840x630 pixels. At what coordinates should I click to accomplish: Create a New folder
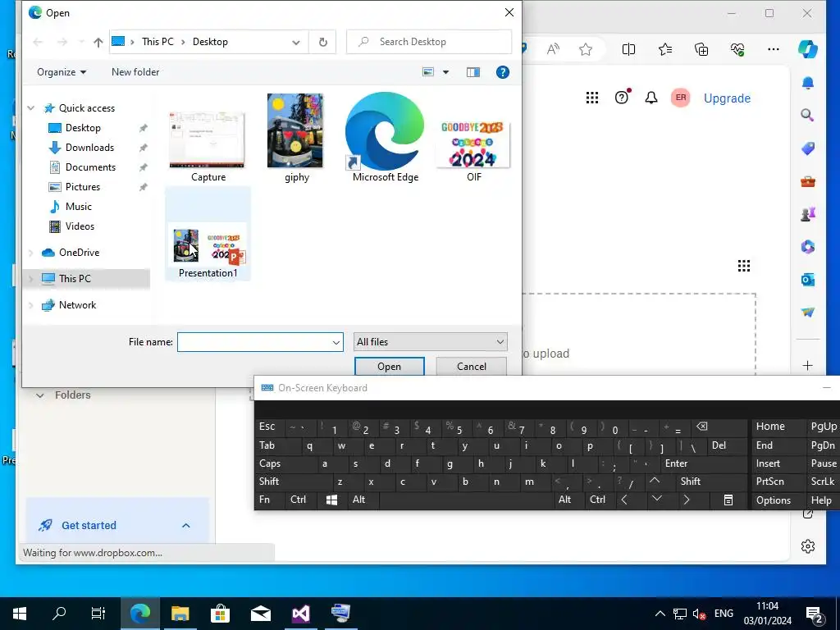[x=135, y=72]
